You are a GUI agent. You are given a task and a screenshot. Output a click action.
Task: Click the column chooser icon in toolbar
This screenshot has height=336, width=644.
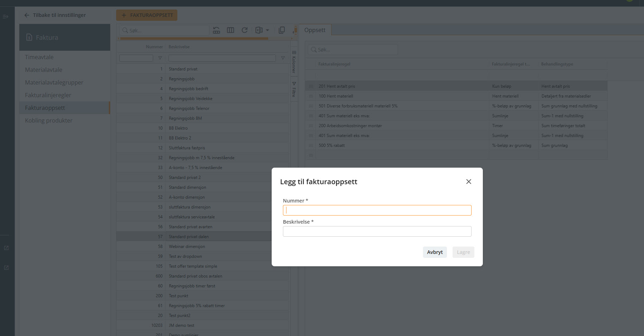click(x=231, y=30)
